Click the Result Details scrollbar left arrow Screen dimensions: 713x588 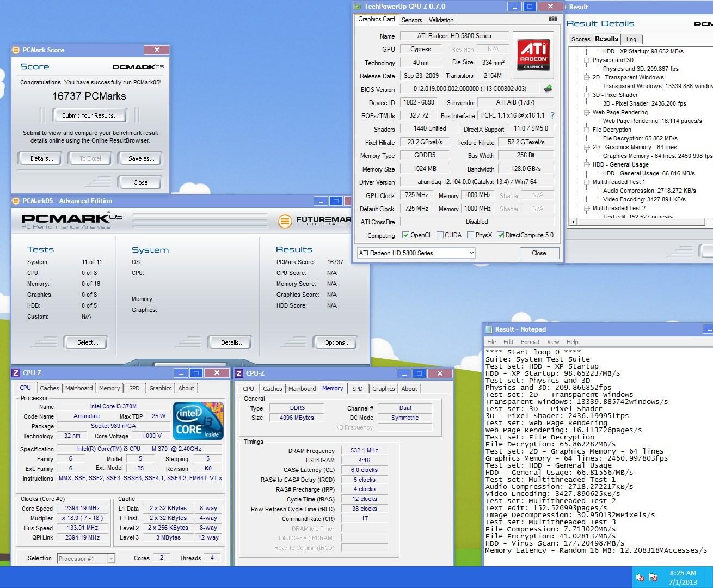(x=573, y=222)
